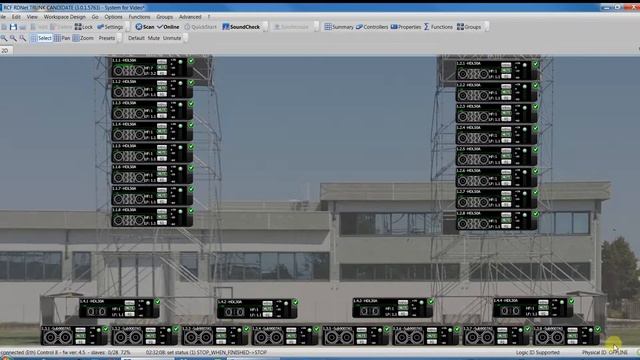Open Settings from the toolbar
This screenshot has height=360, width=640.
110,27
